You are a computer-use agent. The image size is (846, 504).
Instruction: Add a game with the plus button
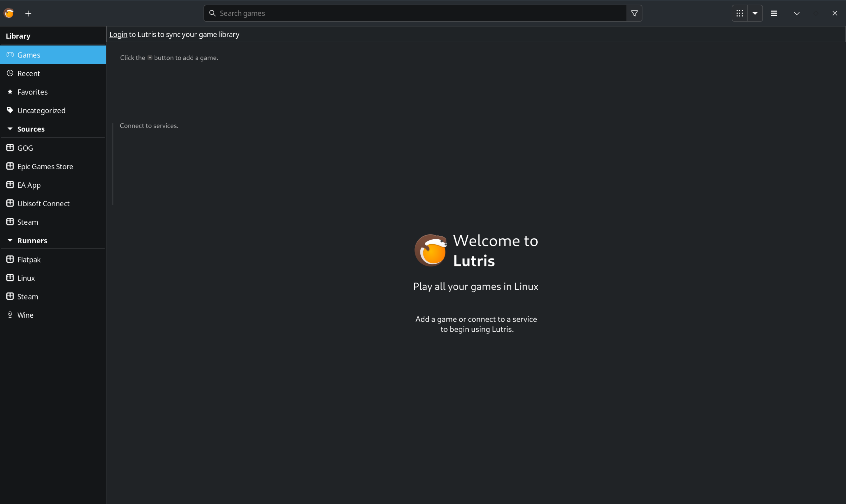click(x=28, y=13)
